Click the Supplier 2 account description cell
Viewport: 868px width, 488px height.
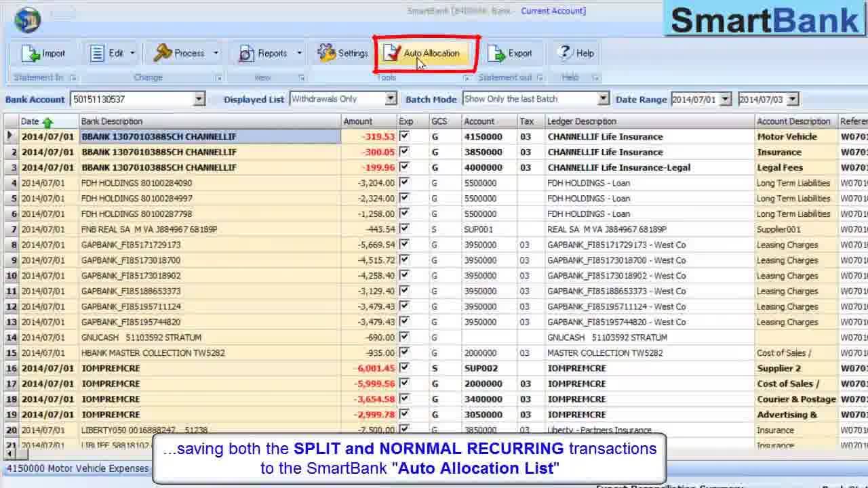click(x=796, y=368)
